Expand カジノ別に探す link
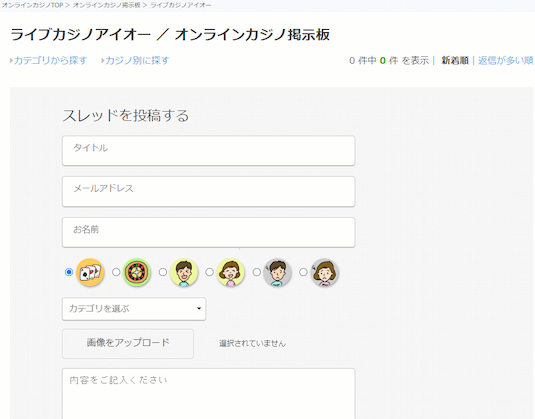Image resolution: width=535 pixels, height=419 pixels. pos(135,60)
